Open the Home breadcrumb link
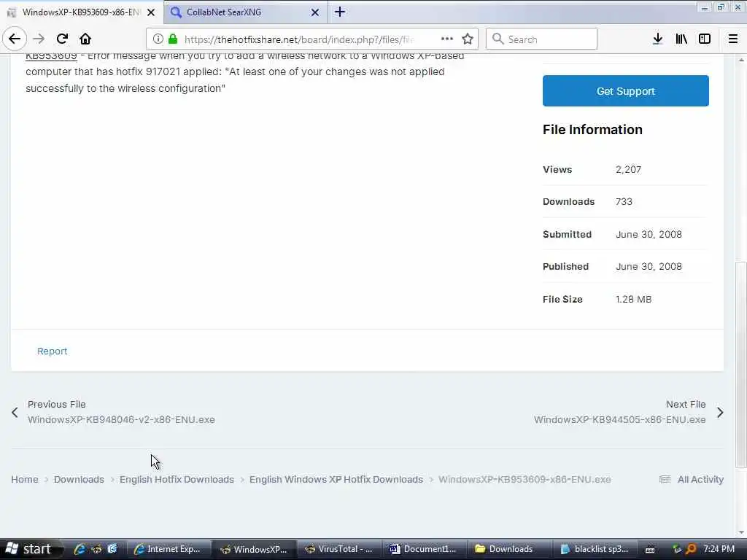Screen dimensions: 747x560 coord(25,480)
